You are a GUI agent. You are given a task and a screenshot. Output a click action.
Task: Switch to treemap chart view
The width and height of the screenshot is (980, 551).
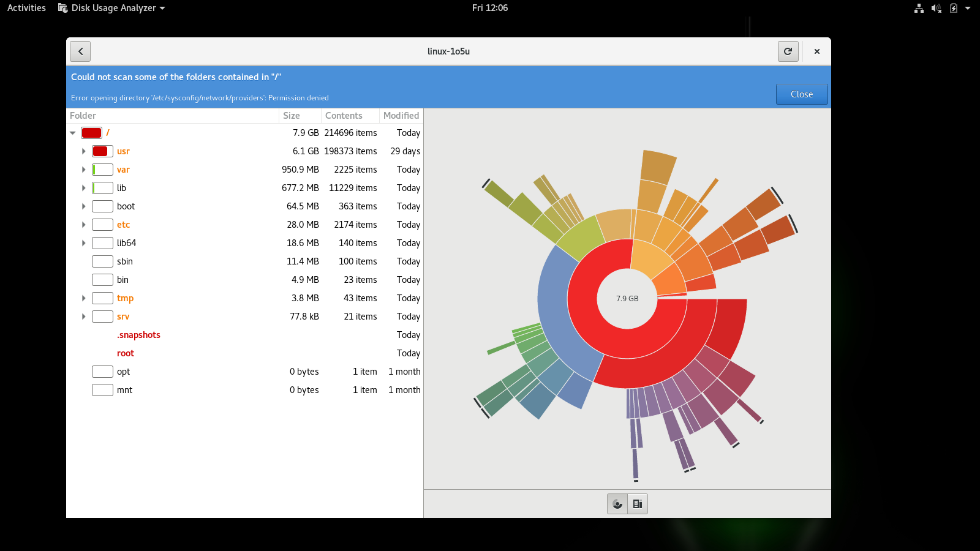pos(638,504)
